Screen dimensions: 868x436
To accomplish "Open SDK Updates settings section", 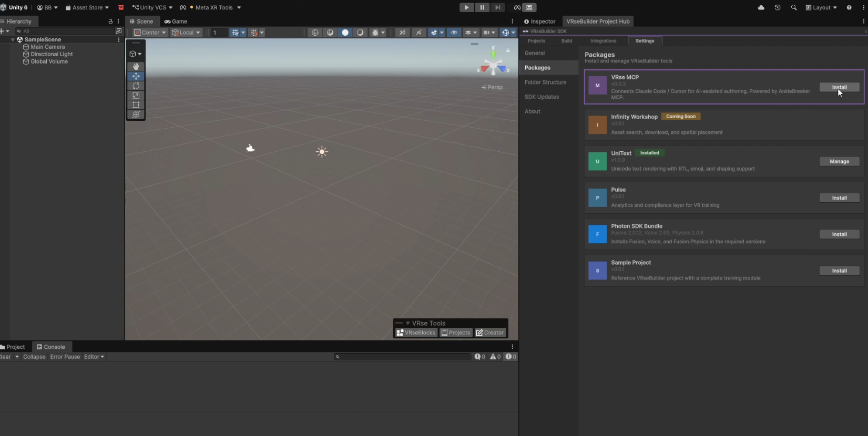I will [548, 97].
